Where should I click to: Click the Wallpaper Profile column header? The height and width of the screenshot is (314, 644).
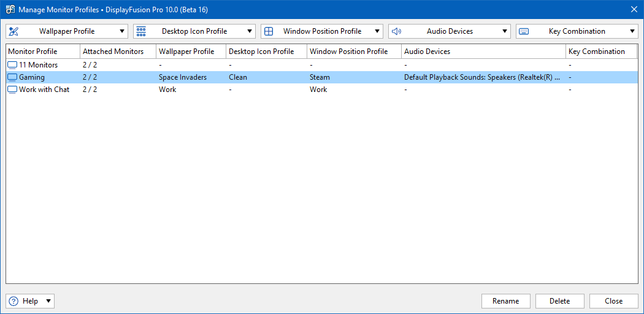[x=191, y=52]
